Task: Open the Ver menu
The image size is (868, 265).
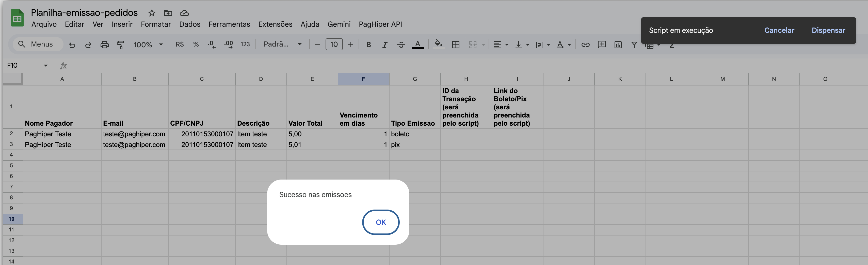Action: click(x=98, y=24)
